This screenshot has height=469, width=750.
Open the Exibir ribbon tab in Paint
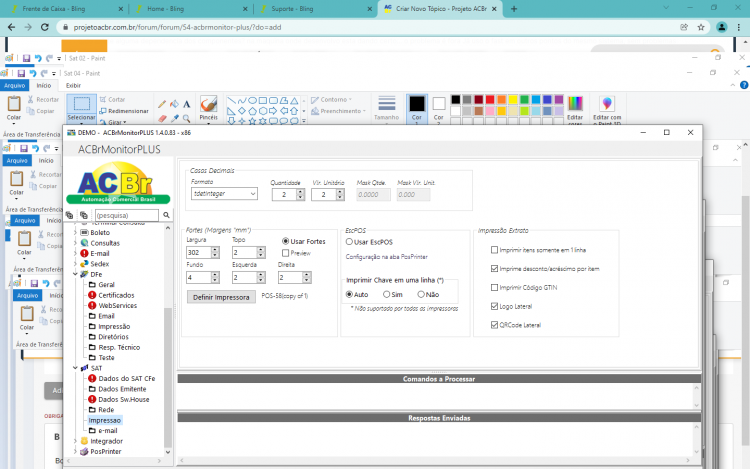pyautogui.click(x=73, y=86)
